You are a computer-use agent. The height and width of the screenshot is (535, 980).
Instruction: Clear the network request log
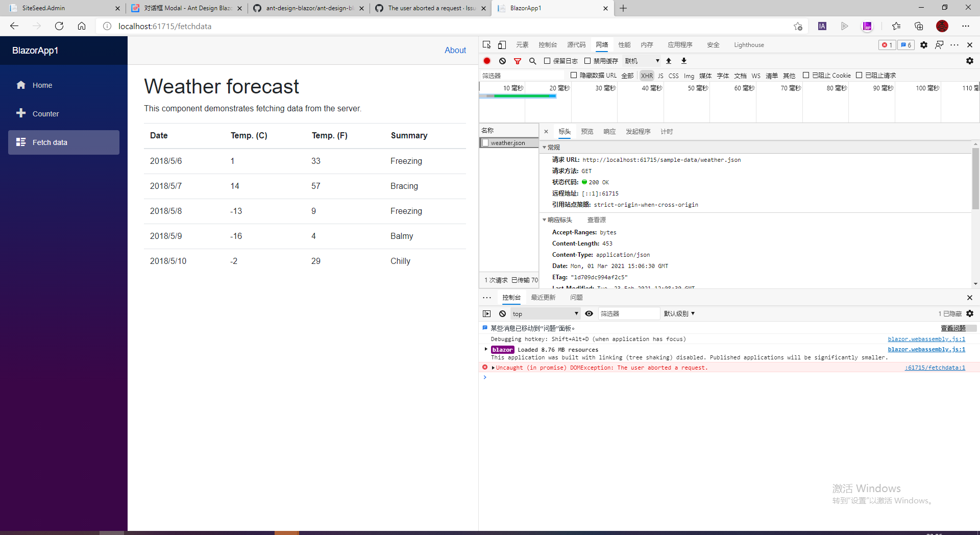(x=502, y=61)
